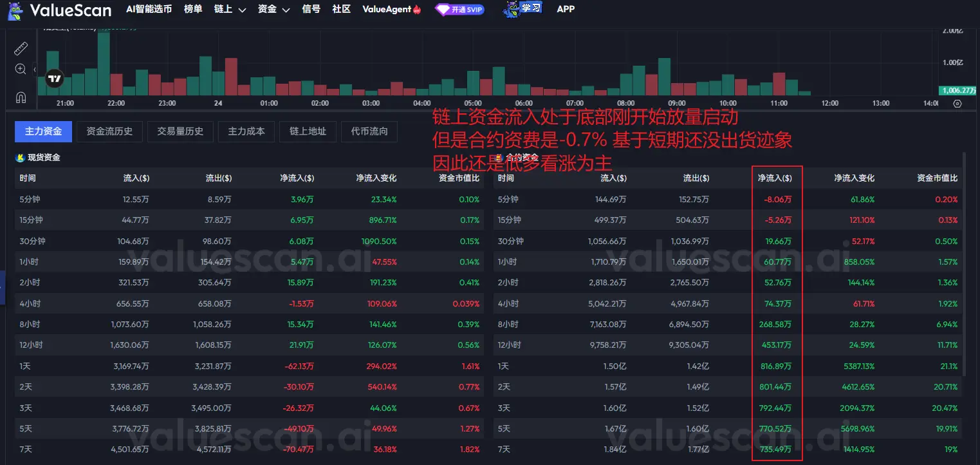The image size is (980, 465).
Task: Go to the 榜单 page
Action: tap(193, 9)
